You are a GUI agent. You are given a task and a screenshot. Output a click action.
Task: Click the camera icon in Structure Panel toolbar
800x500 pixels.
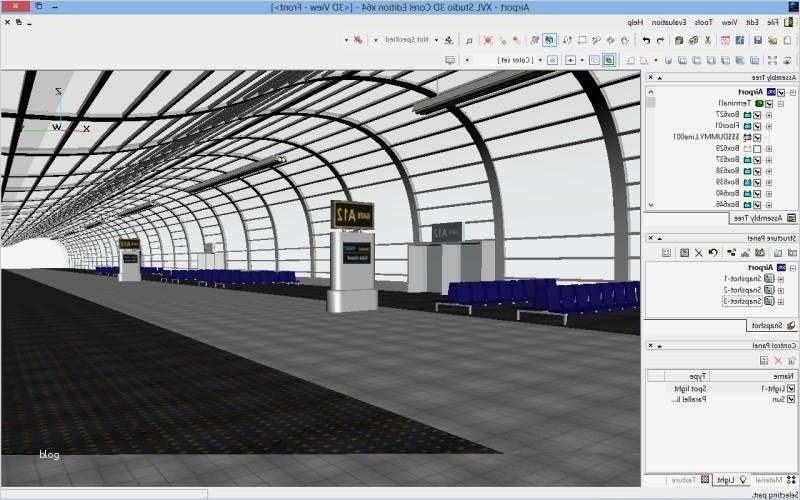tap(760, 253)
